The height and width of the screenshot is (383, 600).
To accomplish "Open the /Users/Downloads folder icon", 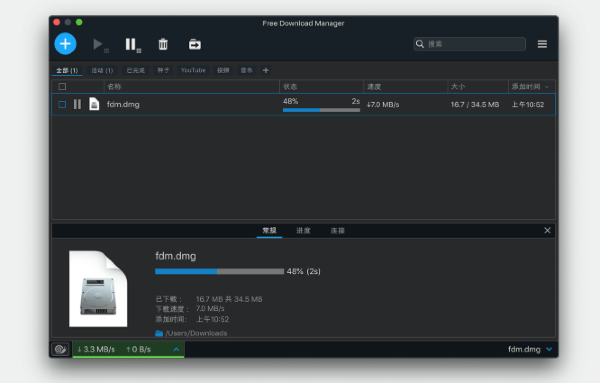I will [x=159, y=333].
